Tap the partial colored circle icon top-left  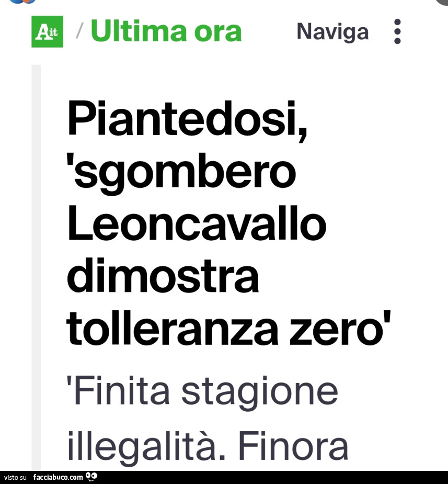(x=22, y=2)
